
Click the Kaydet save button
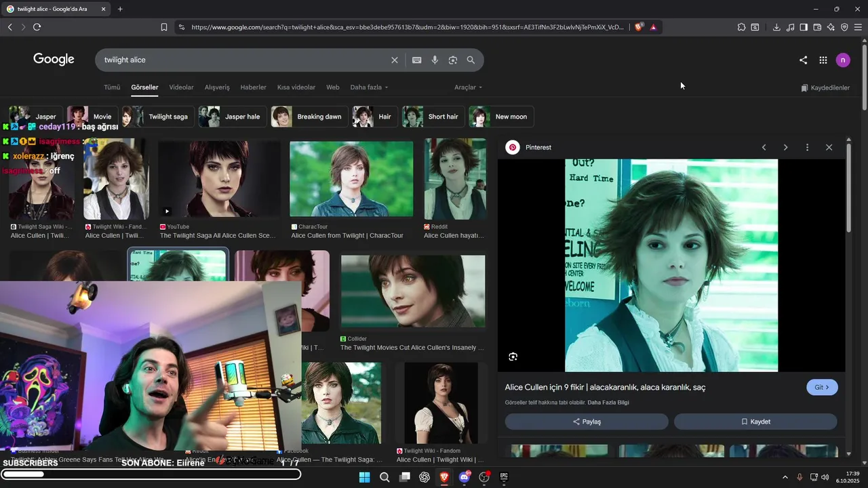755,422
